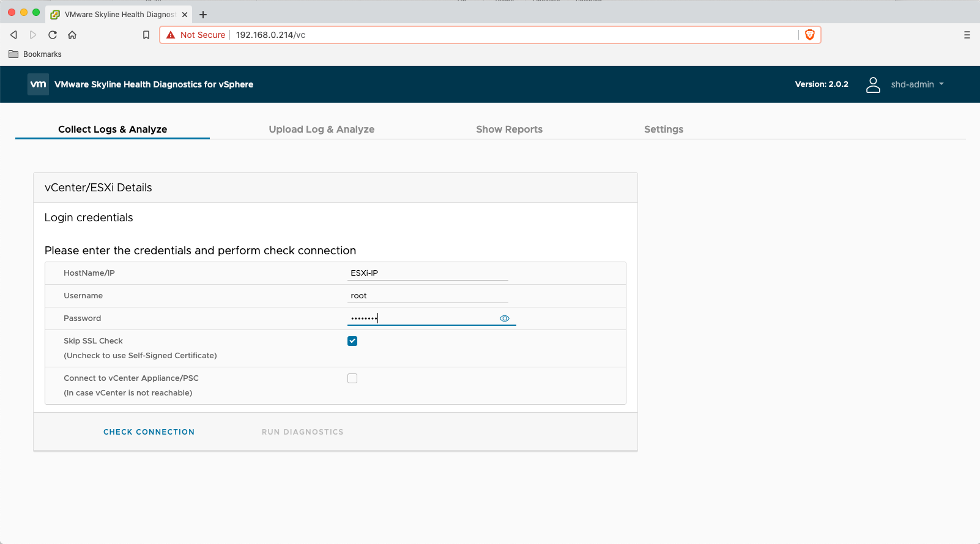The height and width of the screenshot is (544, 980).
Task: Click the HostName/IP label
Action: click(89, 273)
